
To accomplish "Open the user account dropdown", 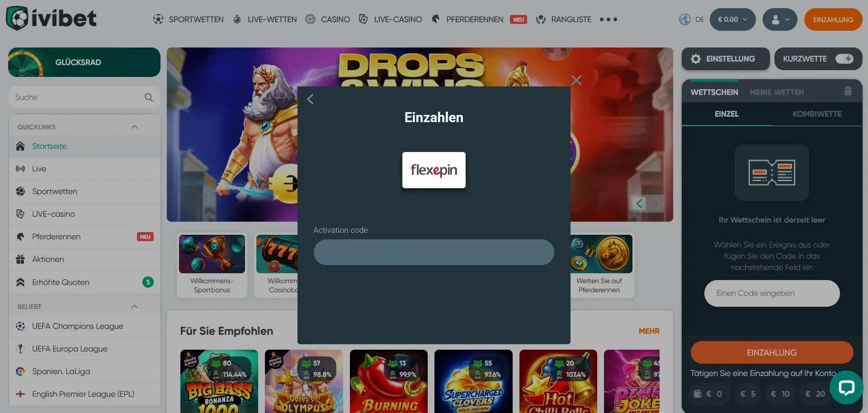I will point(780,19).
